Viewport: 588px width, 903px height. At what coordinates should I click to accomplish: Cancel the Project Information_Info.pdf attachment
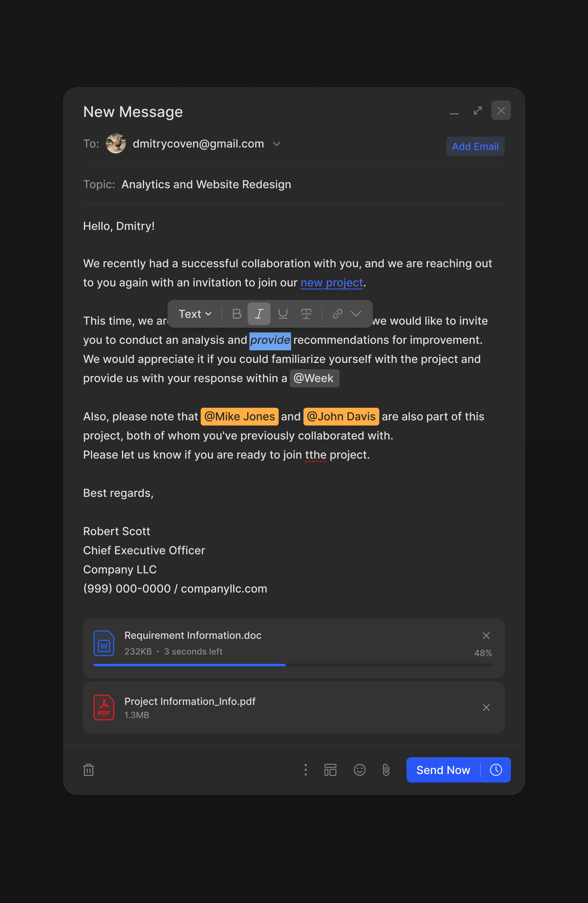[x=486, y=707]
